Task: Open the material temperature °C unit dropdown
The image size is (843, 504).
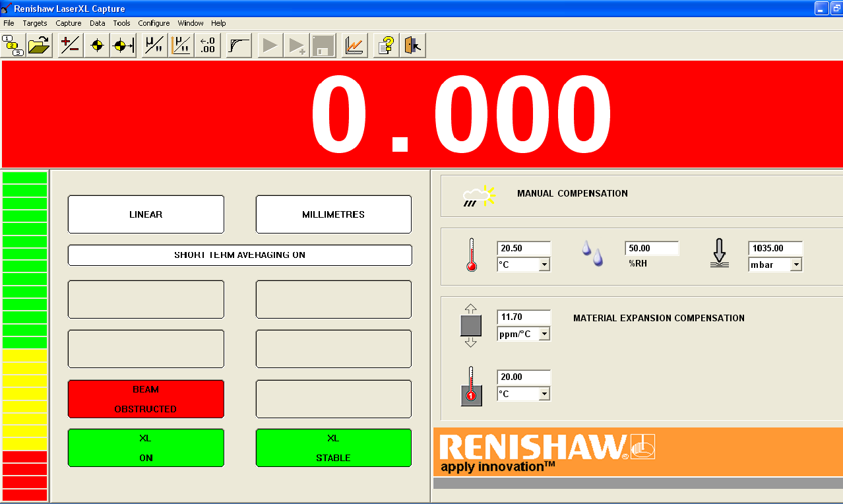Action: [544, 394]
